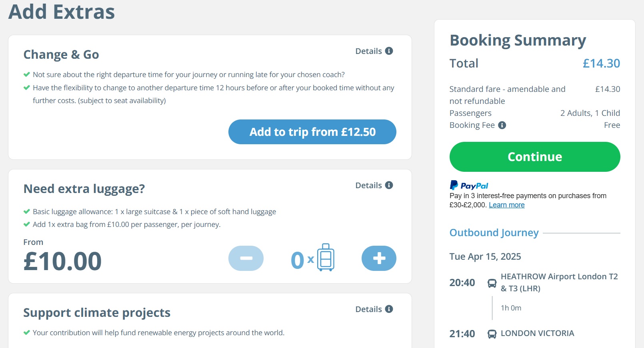The image size is (644, 348).
Task: Increase extra bags with plus button
Action: pos(379,259)
